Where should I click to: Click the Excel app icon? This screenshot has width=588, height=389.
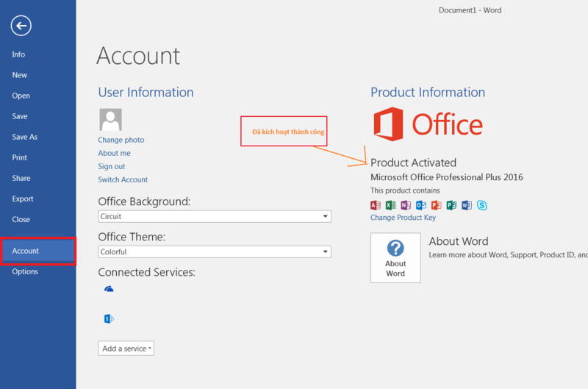pyautogui.click(x=391, y=205)
